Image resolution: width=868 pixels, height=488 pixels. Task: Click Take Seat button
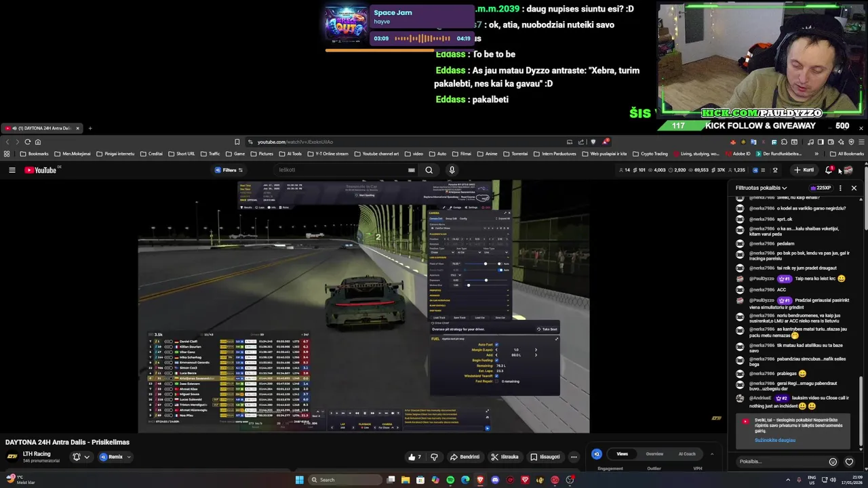[x=547, y=329]
